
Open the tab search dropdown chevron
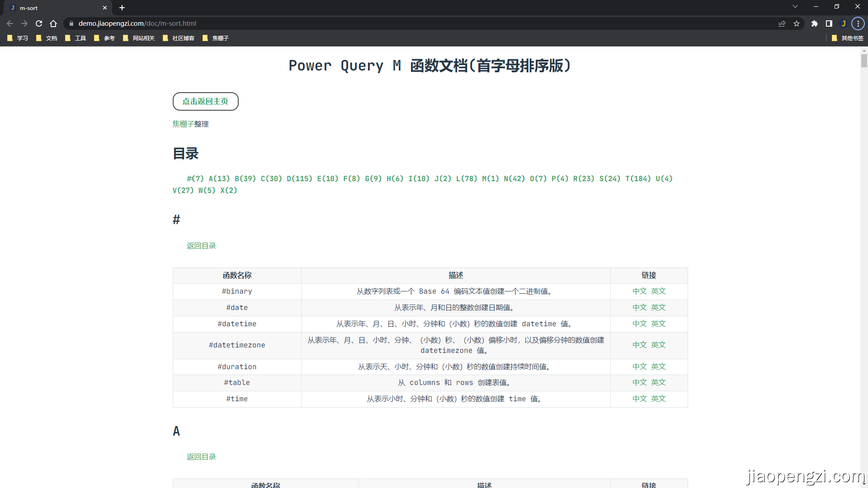795,6
